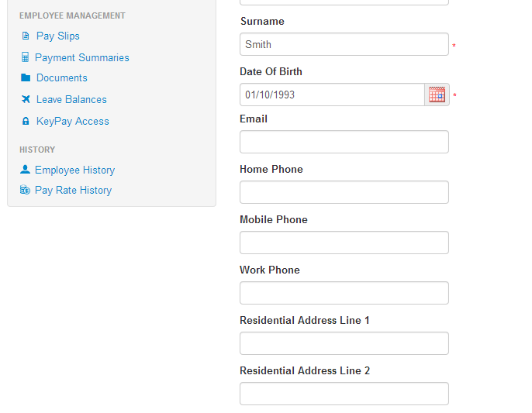Image resolution: width=532 pixels, height=413 pixels.
Task: Click the Documents folder icon
Action: click(x=26, y=78)
